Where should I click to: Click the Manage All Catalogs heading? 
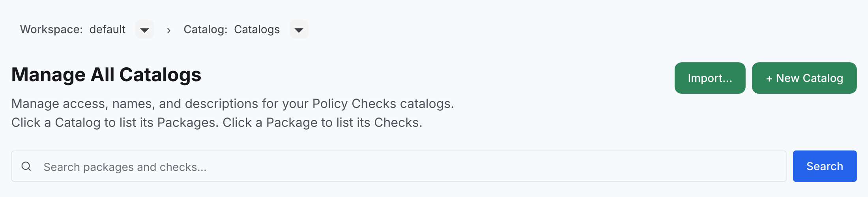(x=106, y=74)
